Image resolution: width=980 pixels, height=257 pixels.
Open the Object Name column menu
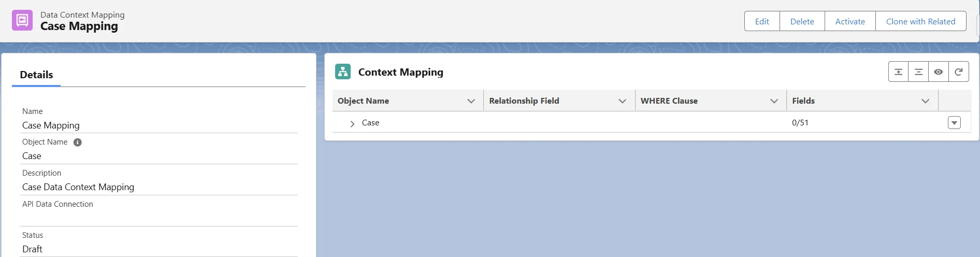(471, 101)
